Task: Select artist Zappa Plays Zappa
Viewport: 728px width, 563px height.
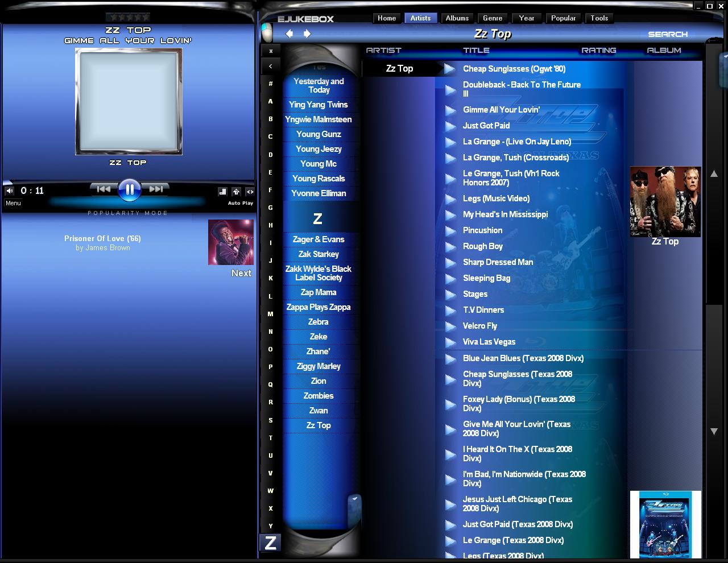Action: coord(318,307)
